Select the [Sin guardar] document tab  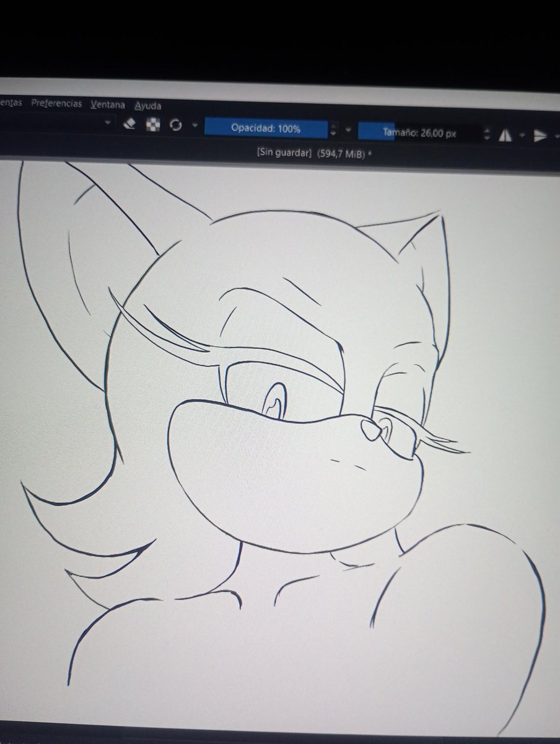(314, 153)
